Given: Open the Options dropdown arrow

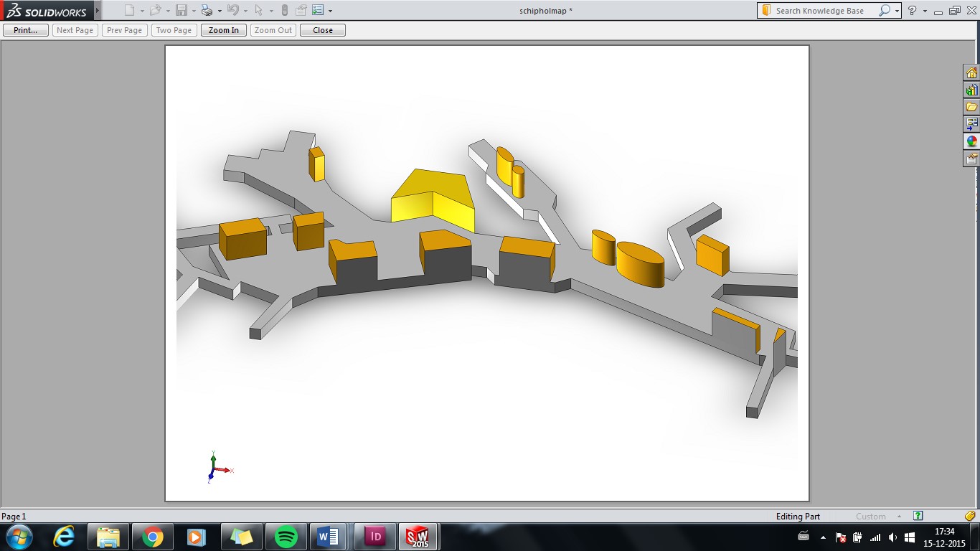Looking at the screenshot, I should pos(330,11).
